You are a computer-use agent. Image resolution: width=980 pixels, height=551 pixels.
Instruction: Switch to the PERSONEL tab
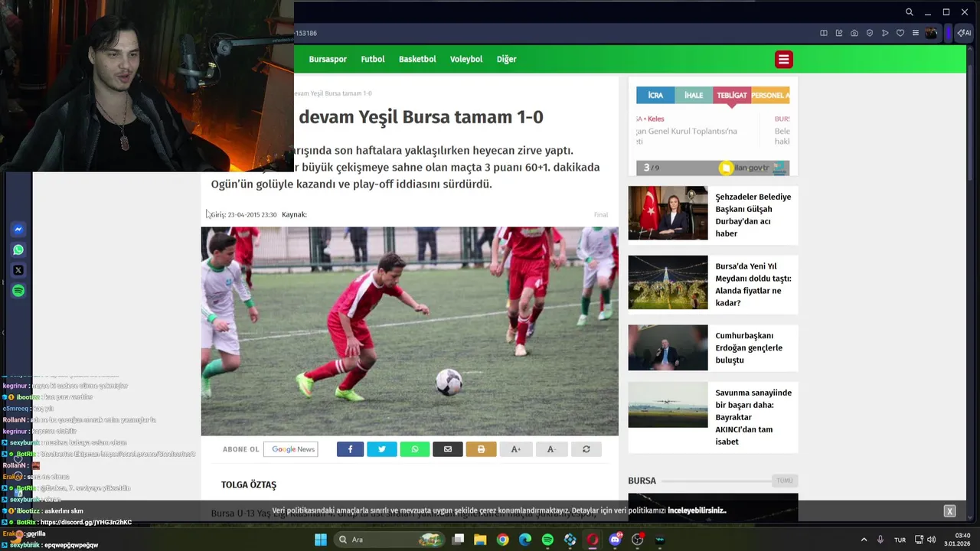coord(770,95)
